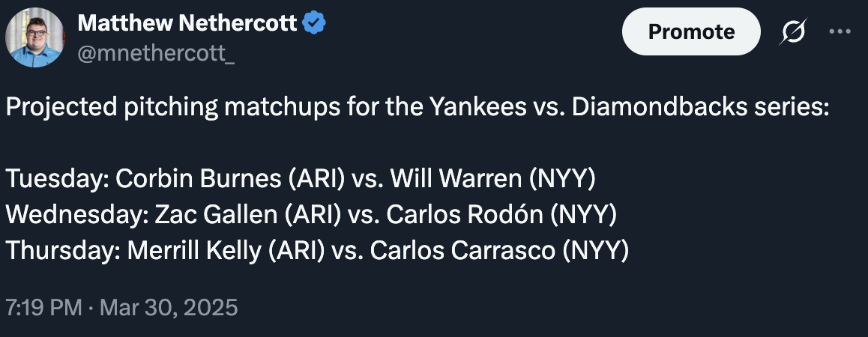Click the word 'Thursday' in the post
This screenshot has height=337, width=868.
[62, 251]
